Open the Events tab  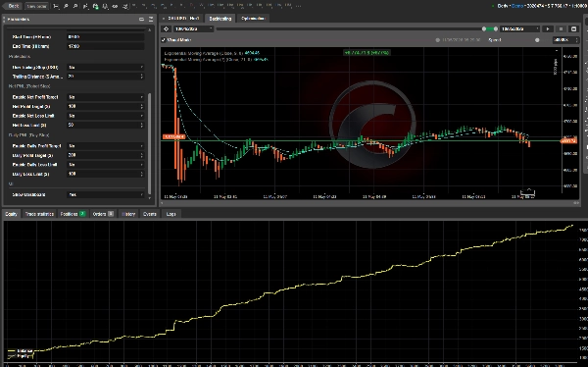(x=150, y=214)
